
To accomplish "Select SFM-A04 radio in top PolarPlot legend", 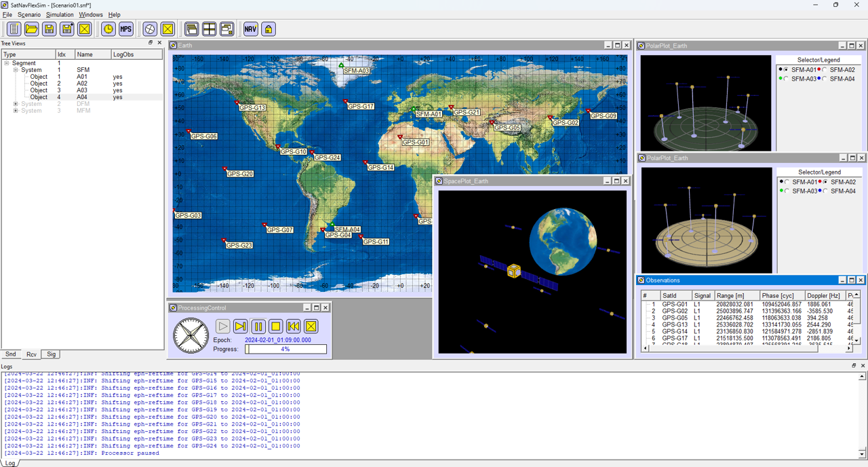I will pyautogui.click(x=825, y=79).
